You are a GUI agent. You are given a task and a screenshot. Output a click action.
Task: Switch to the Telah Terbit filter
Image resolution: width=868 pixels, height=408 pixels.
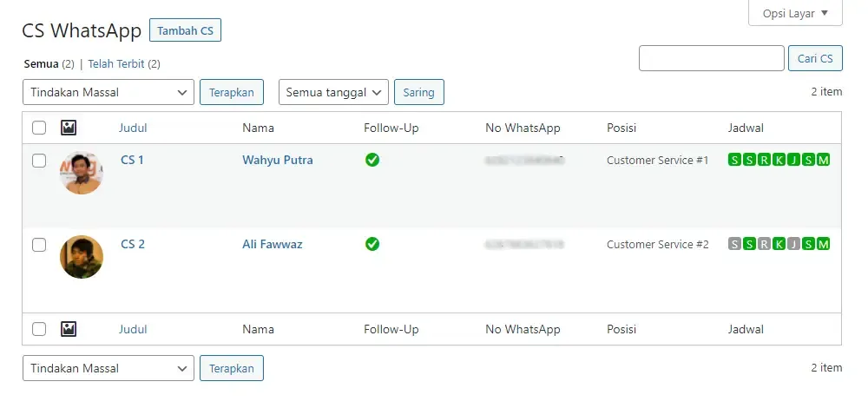116,63
